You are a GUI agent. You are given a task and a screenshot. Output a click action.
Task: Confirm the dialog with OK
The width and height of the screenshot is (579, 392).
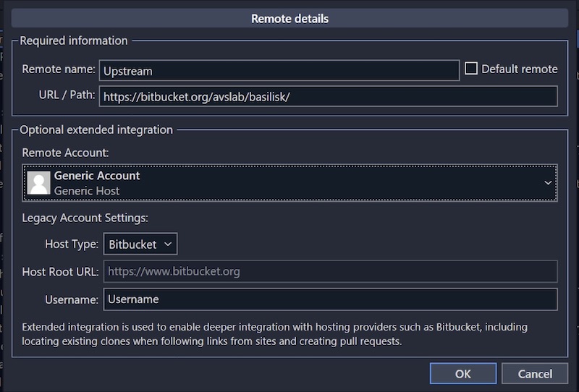(x=462, y=373)
